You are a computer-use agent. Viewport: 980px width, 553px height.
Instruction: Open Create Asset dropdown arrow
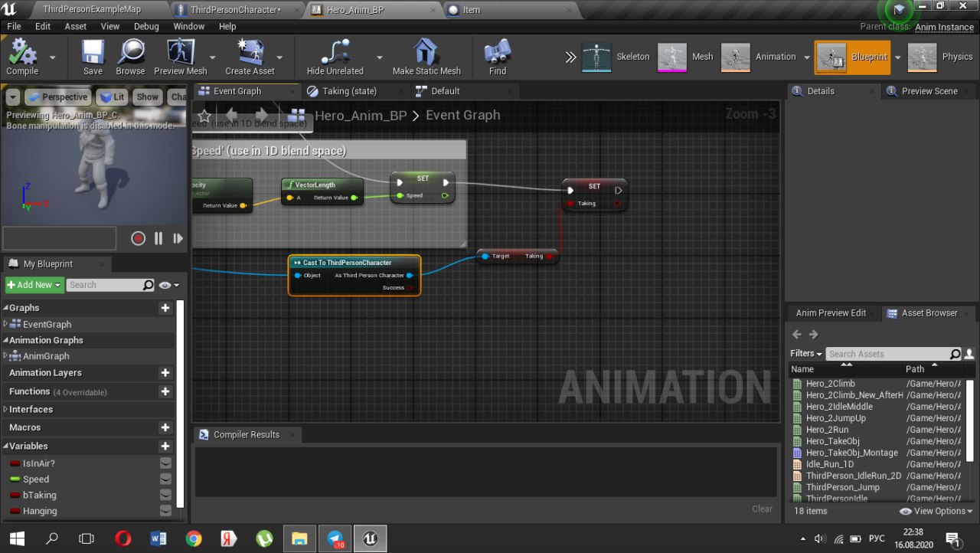(279, 57)
